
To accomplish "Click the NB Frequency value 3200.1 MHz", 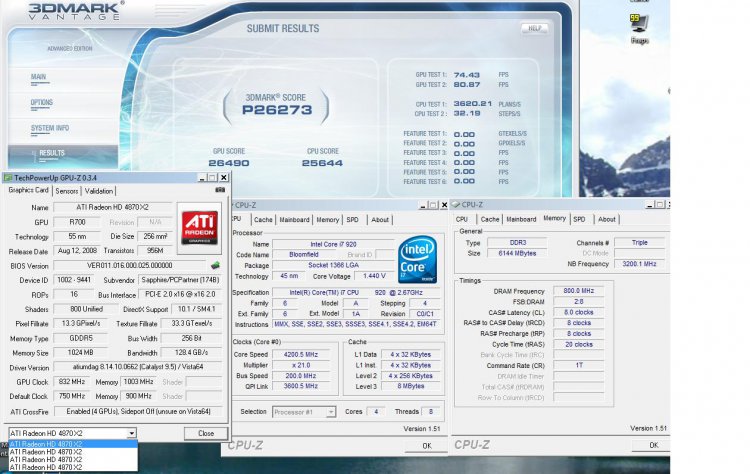I will (x=639, y=264).
